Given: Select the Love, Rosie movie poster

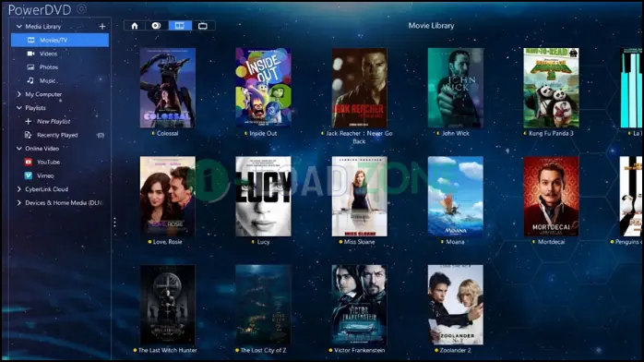Looking at the screenshot, I should (168, 196).
